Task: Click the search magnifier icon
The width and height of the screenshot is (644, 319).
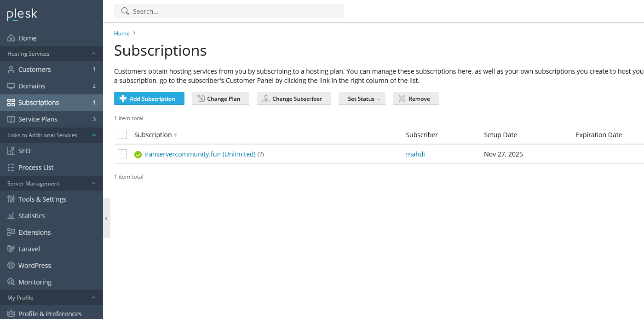Action: pos(125,11)
